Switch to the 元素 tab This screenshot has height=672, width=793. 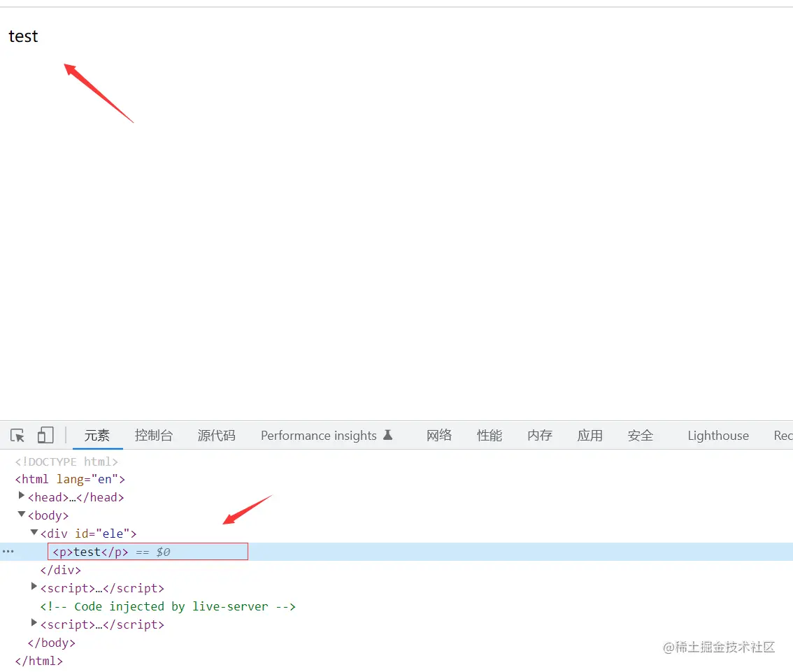tap(97, 436)
